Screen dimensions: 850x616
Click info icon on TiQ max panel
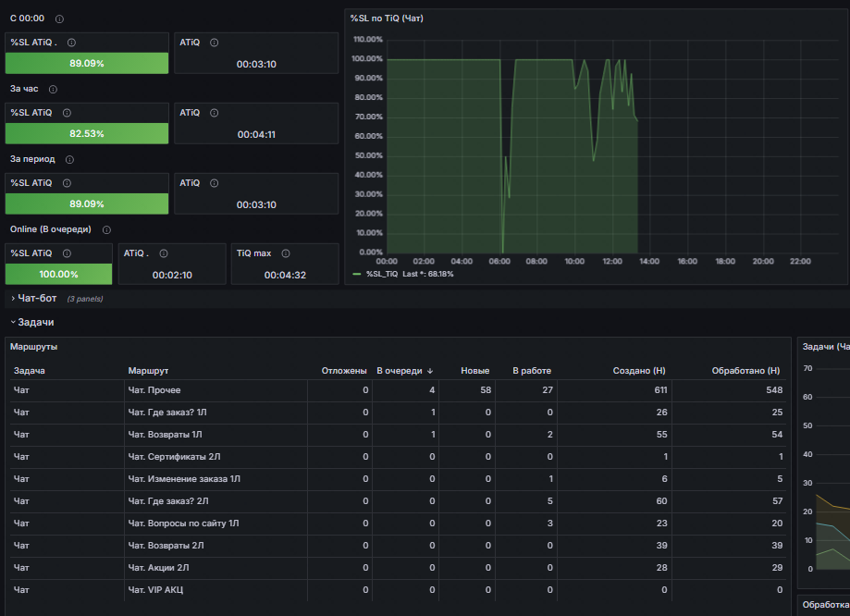pos(286,253)
